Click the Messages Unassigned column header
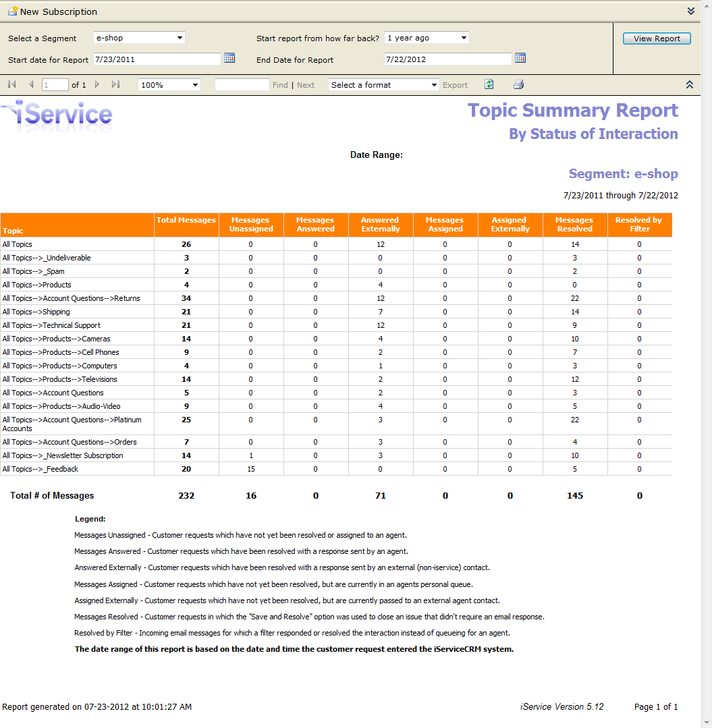712x728 pixels. pyautogui.click(x=251, y=225)
